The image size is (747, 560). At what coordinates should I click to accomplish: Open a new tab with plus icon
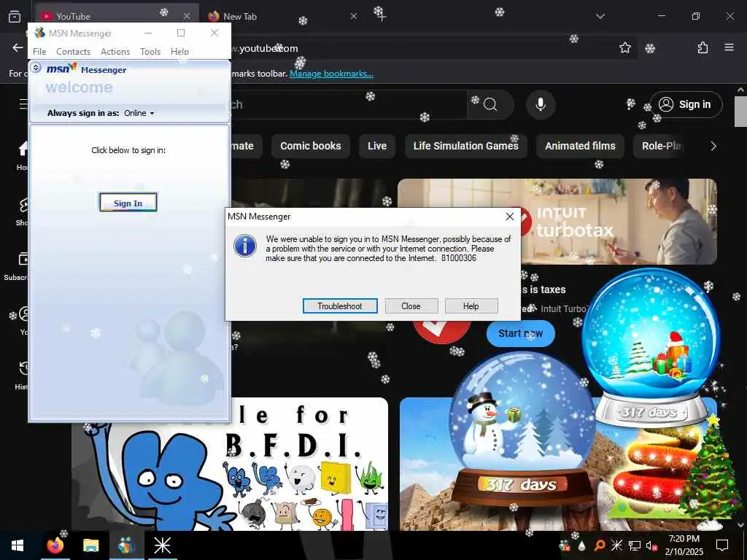tap(381, 16)
